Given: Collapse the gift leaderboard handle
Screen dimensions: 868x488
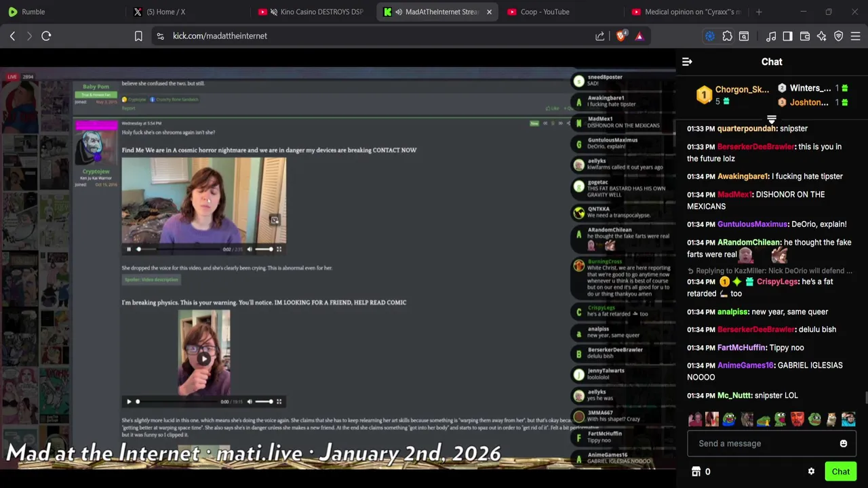Looking at the screenshot, I should click(772, 120).
